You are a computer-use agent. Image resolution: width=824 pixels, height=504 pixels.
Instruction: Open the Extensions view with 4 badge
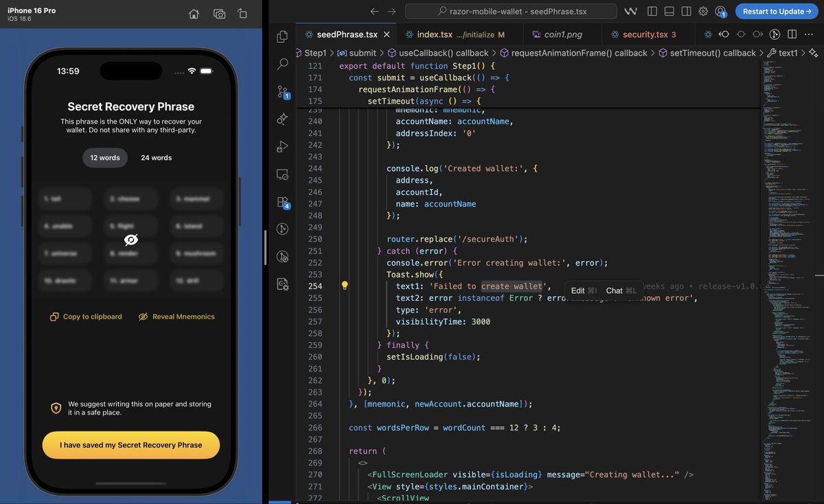282,201
